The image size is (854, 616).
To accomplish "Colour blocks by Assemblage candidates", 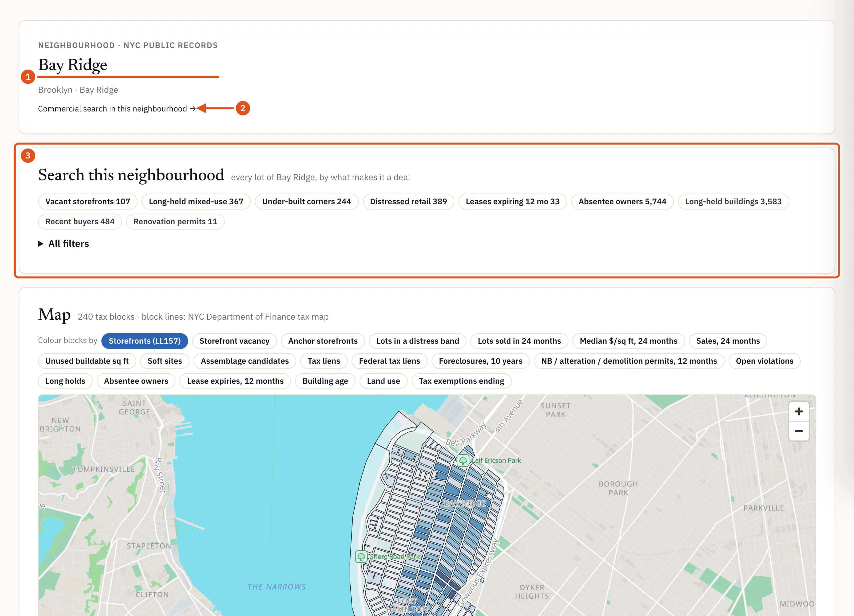I will [x=245, y=361].
